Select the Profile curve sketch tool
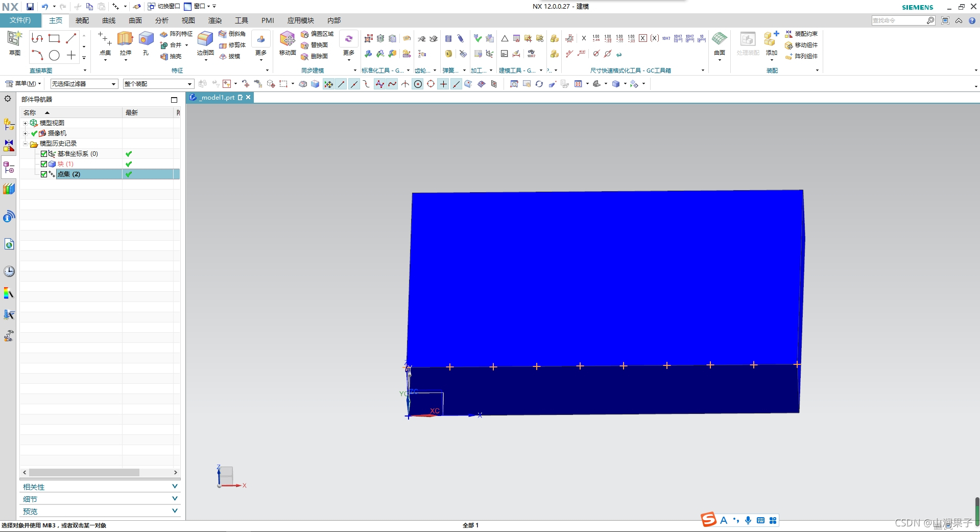 (37, 38)
